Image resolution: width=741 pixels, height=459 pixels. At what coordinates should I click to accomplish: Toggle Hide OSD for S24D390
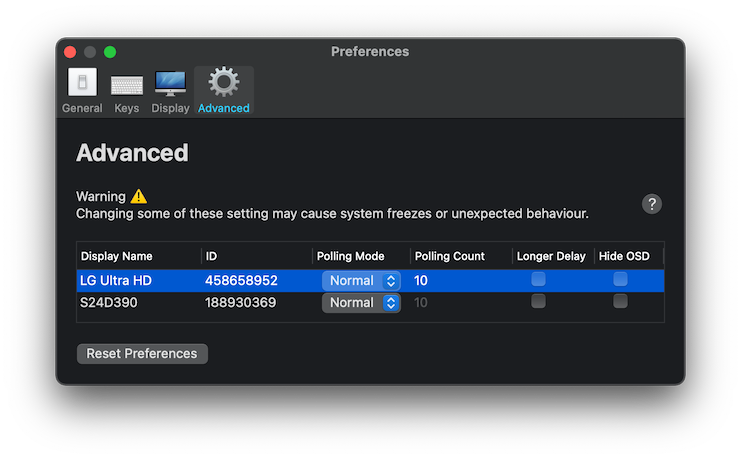point(620,301)
